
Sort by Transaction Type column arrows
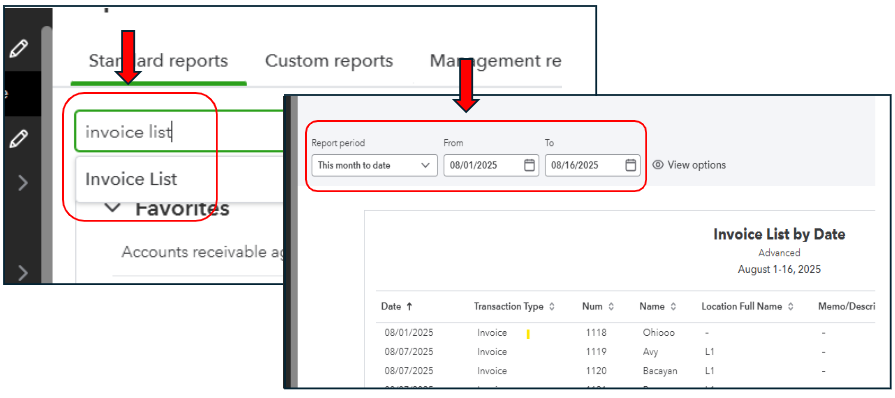pyautogui.click(x=551, y=307)
